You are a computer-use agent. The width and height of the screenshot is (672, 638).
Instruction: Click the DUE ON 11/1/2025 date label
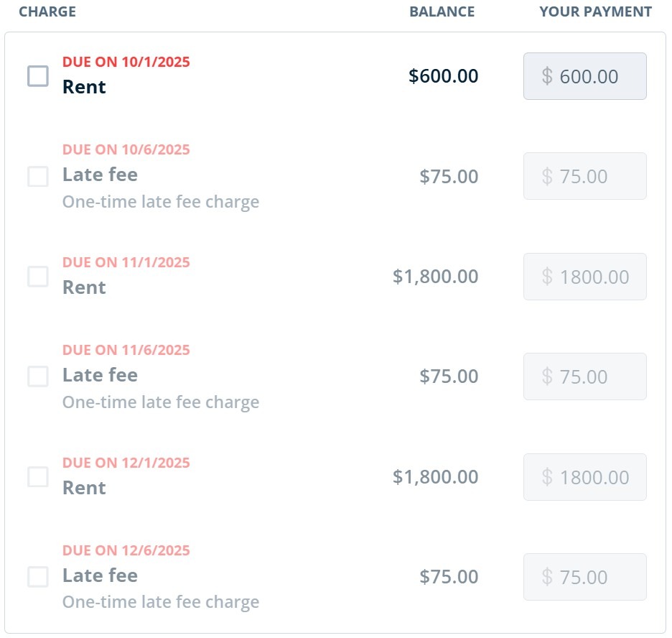[x=126, y=262]
